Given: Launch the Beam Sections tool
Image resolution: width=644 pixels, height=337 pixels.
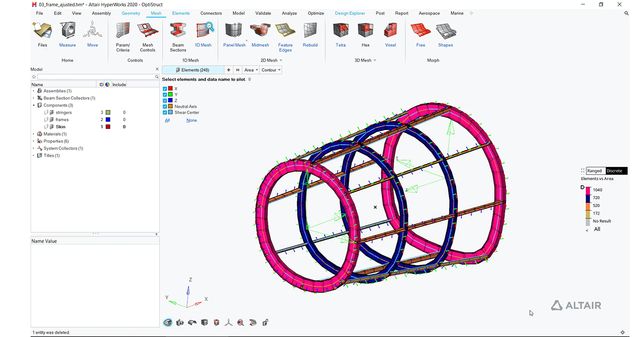Looking at the screenshot, I should (178, 36).
